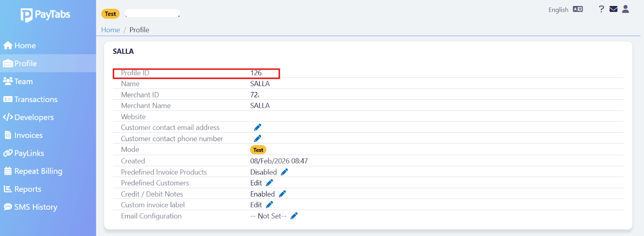644x236 pixels.
Task: Edit the Credit / Debit Notes setting
Action: 283,194
